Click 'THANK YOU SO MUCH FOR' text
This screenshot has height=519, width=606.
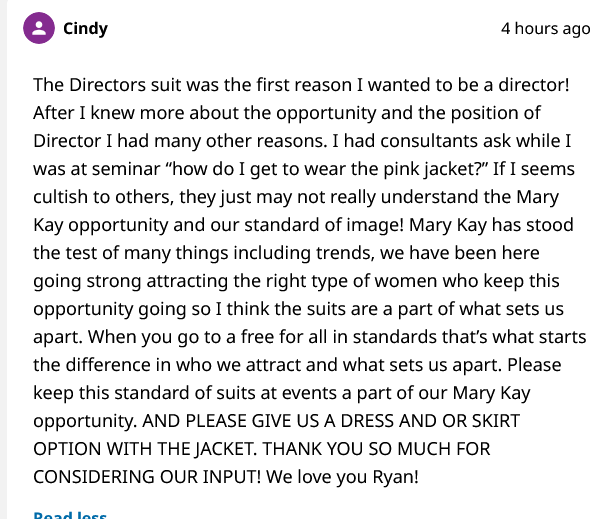click(x=376, y=449)
